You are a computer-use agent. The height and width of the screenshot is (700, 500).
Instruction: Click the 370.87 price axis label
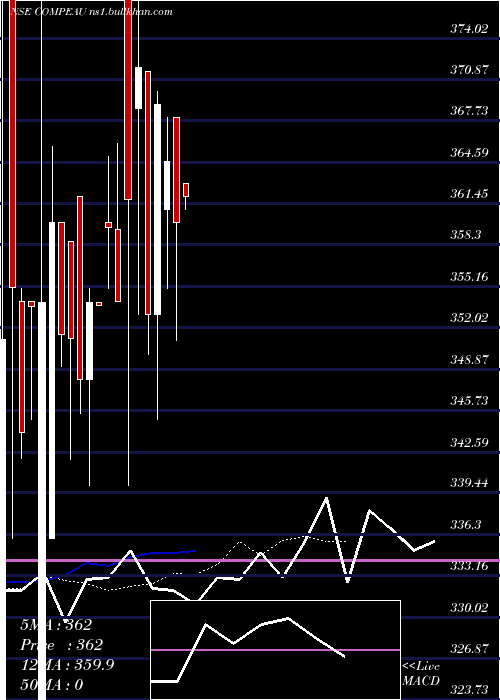pos(469,70)
